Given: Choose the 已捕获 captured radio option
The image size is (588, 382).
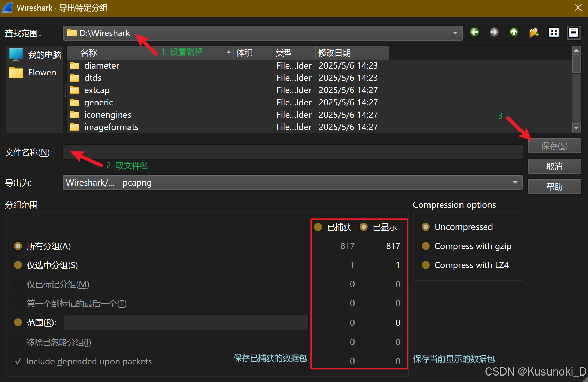Looking at the screenshot, I should point(318,227).
